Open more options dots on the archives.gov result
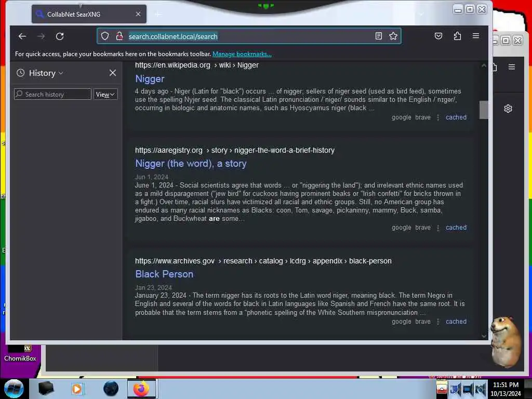The width and height of the screenshot is (532, 399). click(x=438, y=322)
